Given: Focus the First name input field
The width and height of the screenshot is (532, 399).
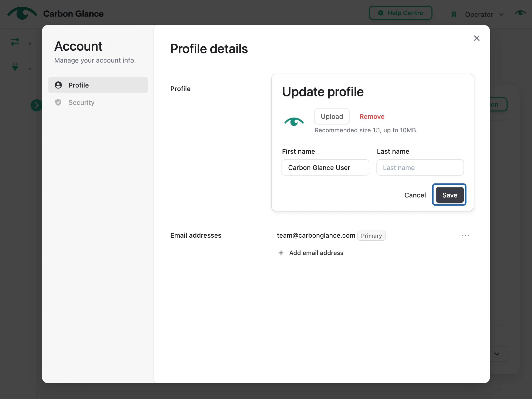Looking at the screenshot, I should pos(325,167).
